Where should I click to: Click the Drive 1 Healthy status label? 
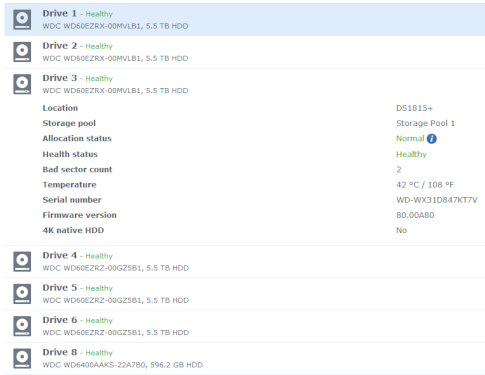[99, 14]
